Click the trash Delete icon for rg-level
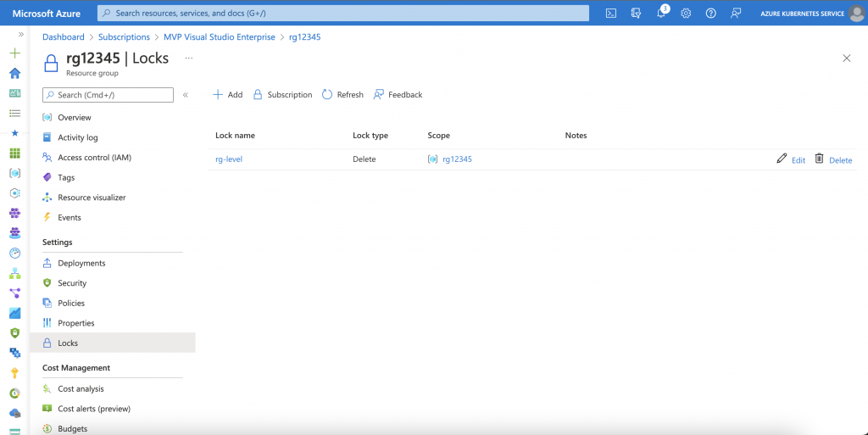Viewport: 868px width, 435px height. tap(819, 159)
